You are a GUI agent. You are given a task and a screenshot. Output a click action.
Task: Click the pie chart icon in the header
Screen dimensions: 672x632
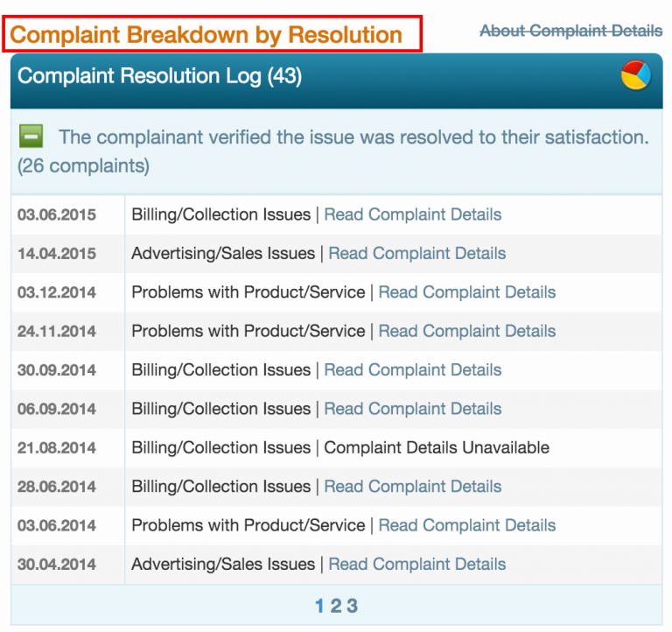click(x=635, y=76)
